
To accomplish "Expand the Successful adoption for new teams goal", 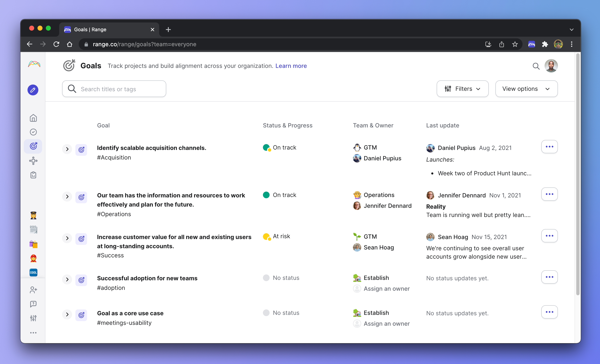I will coord(67,279).
